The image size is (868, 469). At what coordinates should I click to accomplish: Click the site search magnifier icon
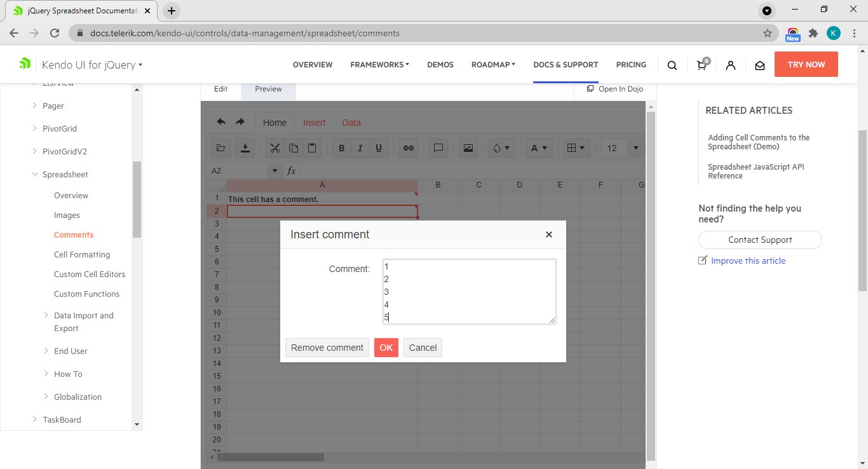pyautogui.click(x=672, y=65)
